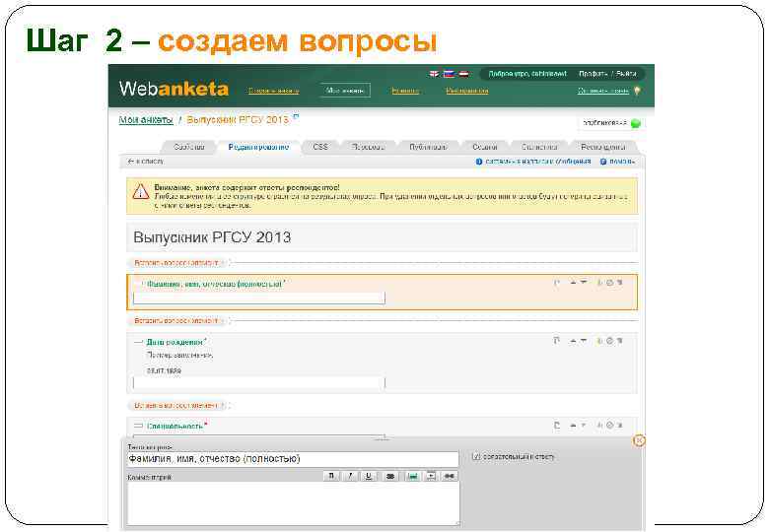The width and height of the screenshot is (769, 532).
Task: Delete the Специальность question
Action: tap(620, 426)
